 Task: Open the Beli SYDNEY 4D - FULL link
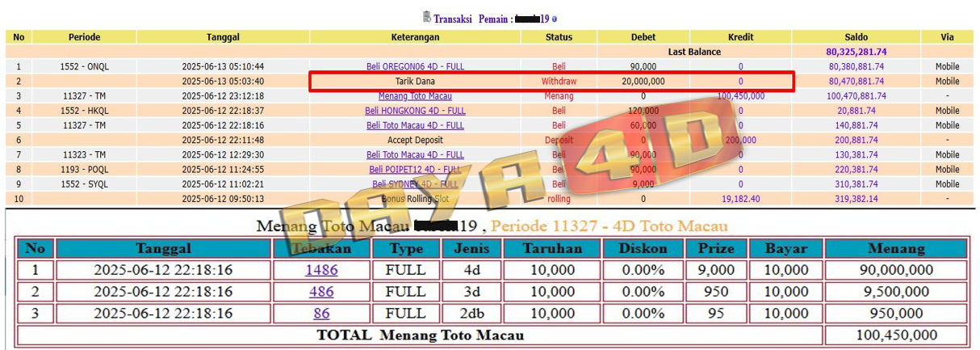click(x=415, y=183)
